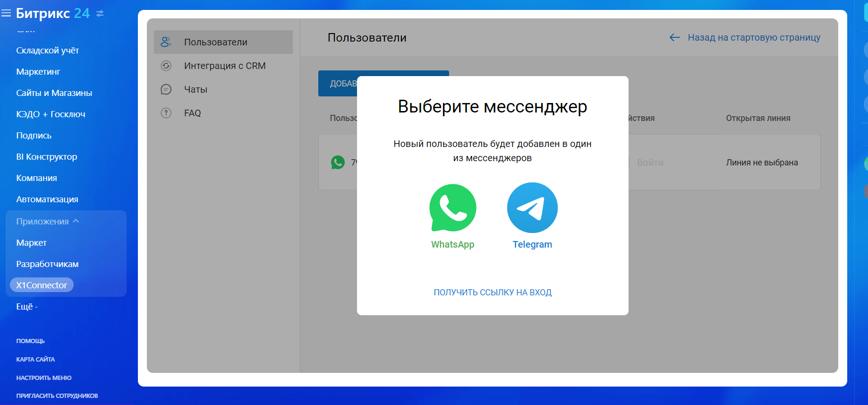This screenshot has height=405, width=868.
Task: Click the FAQ question mark icon
Action: click(x=166, y=113)
